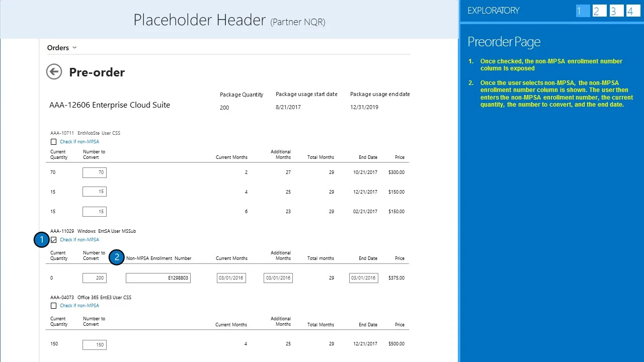Click the AAA-11029 Windows EntSA User MSSub label
The image size is (644, 362).
93,231
